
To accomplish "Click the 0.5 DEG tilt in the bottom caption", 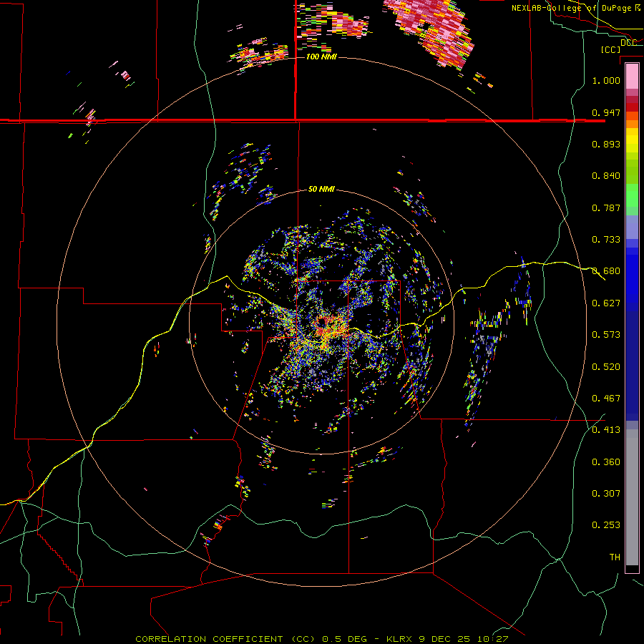I will (x=344, y=639).
